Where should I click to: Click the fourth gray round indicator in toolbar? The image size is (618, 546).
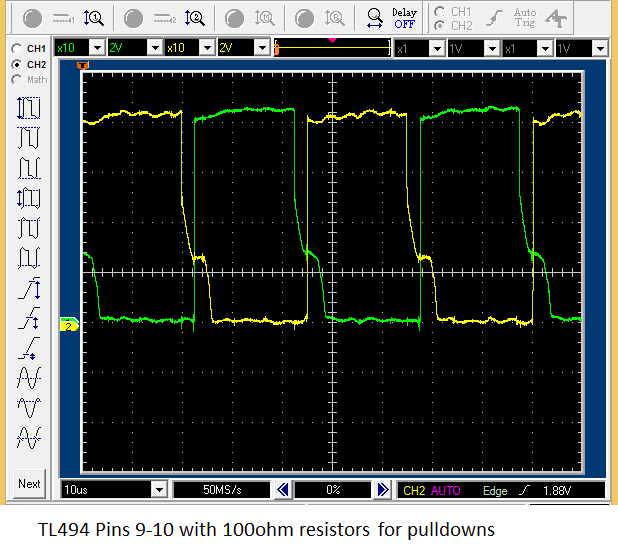[x=304, y=18]
